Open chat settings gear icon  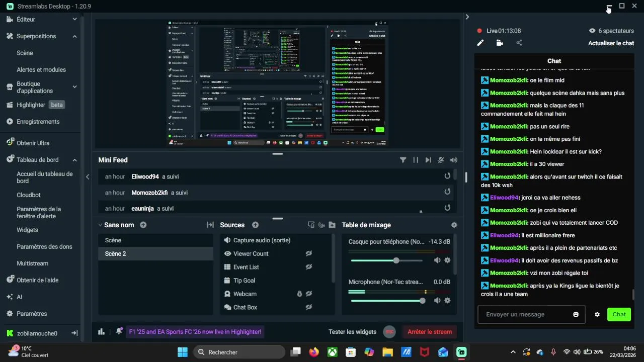597,314
